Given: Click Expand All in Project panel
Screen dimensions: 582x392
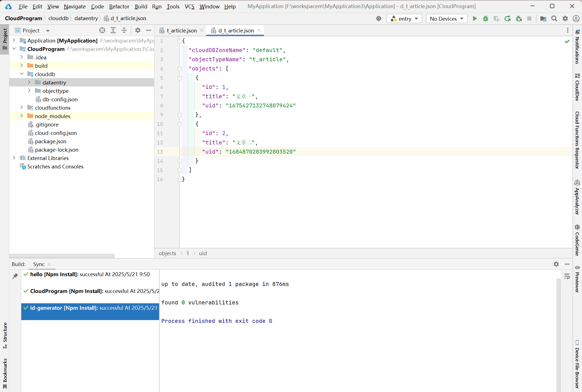Looking at the screenshot, I should [x=113, y=30].
